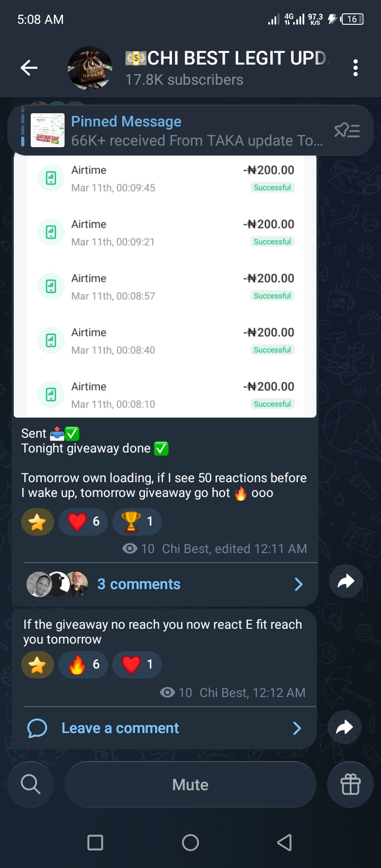Open the three-dot channel menu
381x868 pixels.
click(x=355, y=68)
